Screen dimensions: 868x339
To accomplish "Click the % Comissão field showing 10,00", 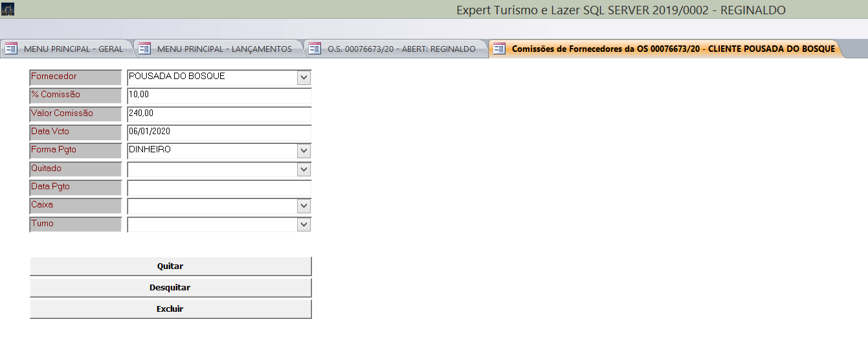I will pos(219,95).
